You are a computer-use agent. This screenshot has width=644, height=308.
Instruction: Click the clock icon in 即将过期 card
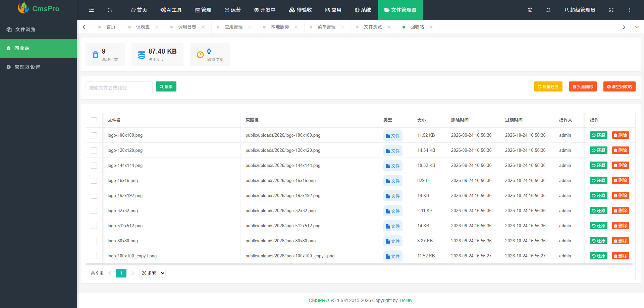pyautogui.click(x=200, y=55)
